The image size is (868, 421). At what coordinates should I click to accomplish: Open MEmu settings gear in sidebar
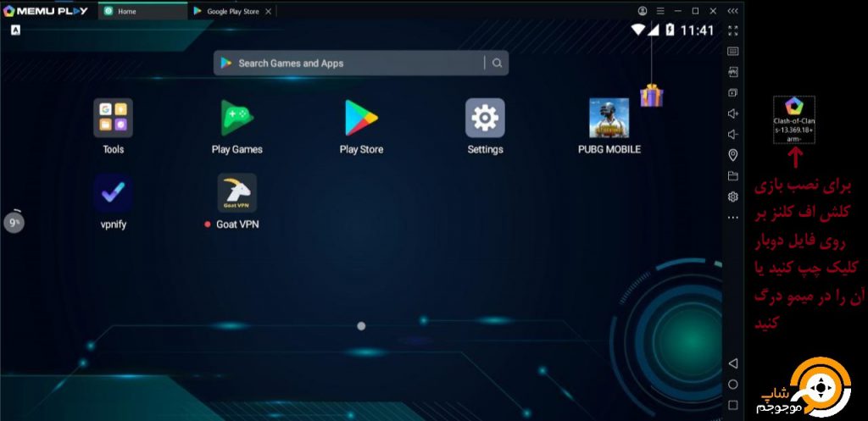[733, 197]
